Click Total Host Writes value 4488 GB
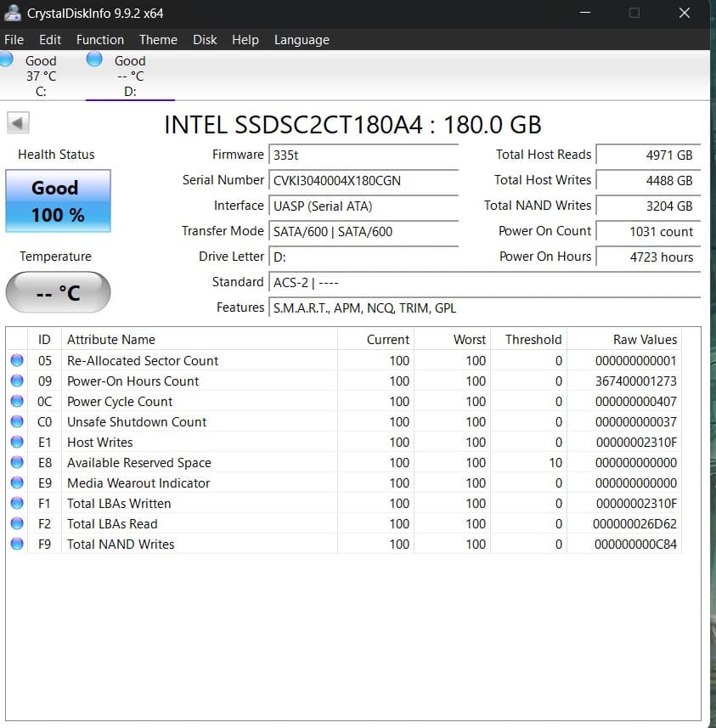Screen dimensions: 716x728 coord(648,180)
